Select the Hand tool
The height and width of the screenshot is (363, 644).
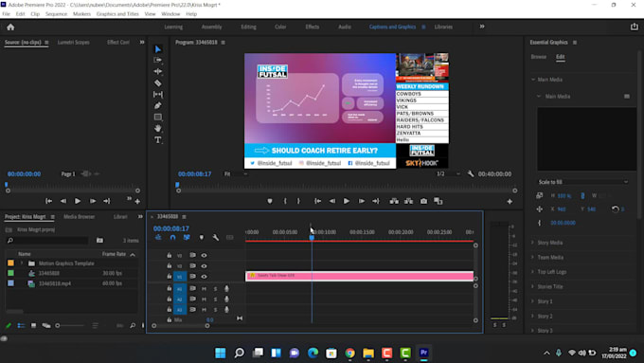pyautogui.click(x=158, y=128)
